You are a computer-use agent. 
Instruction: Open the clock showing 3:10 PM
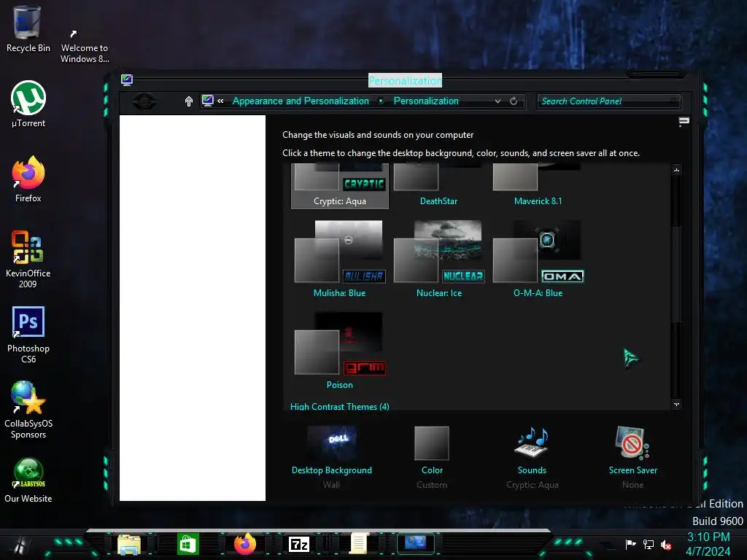click(708, 537)
